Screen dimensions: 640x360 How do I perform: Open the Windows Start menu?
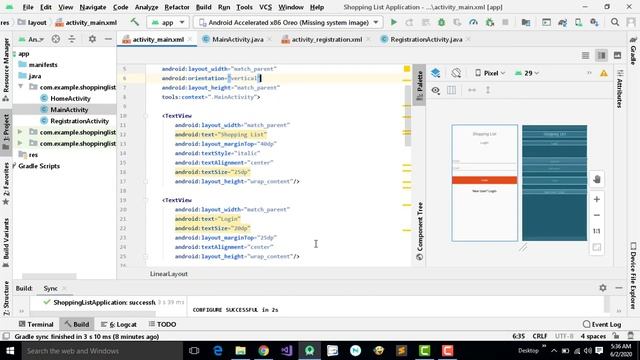(x=10, y=351)
